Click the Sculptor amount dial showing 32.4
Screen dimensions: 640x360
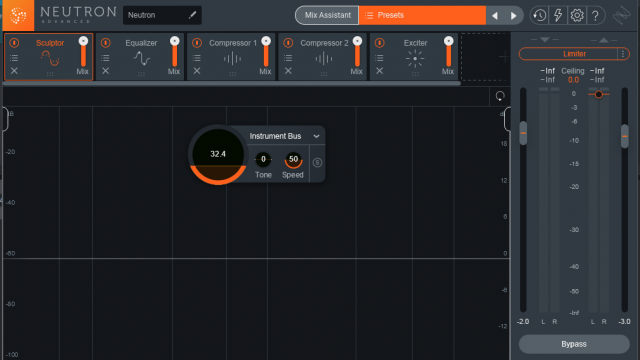tap(218, 155)
